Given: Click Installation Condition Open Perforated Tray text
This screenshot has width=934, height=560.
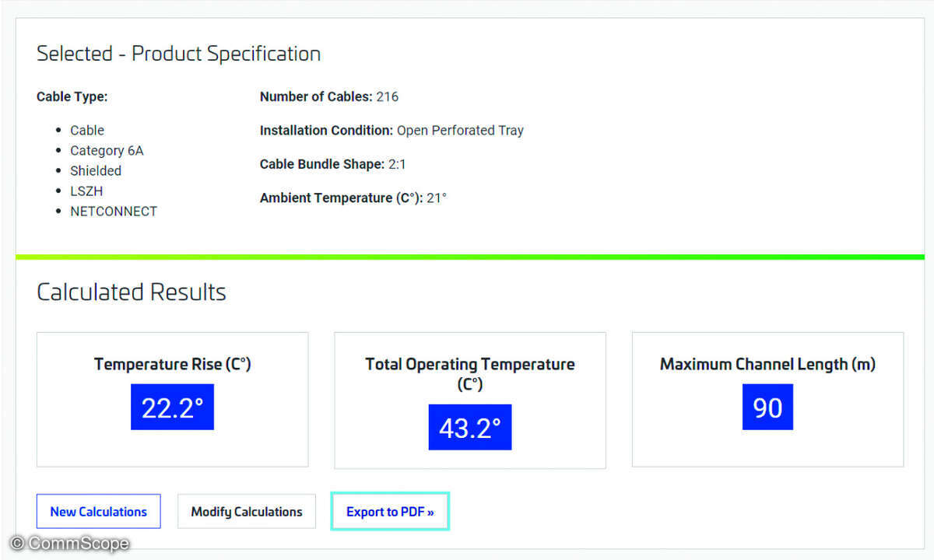Looking at the screenshot, I should (392, 131).
